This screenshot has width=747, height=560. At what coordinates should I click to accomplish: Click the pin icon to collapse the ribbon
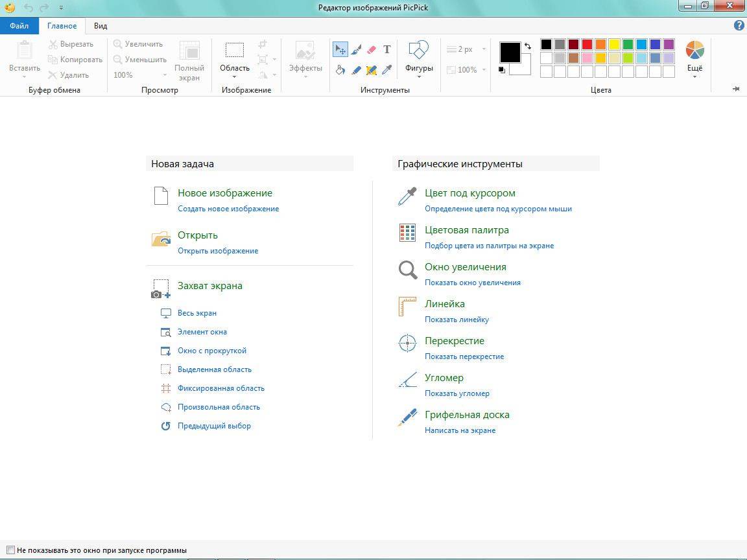[x=736, y=89]
